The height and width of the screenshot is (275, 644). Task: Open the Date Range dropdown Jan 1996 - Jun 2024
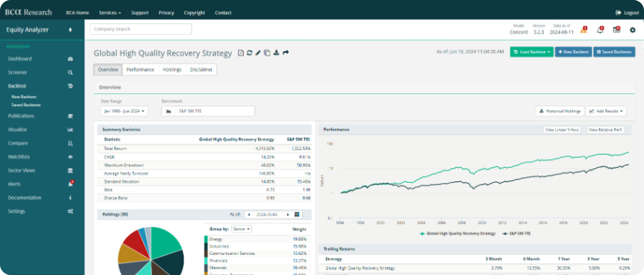tap(124, 111)
